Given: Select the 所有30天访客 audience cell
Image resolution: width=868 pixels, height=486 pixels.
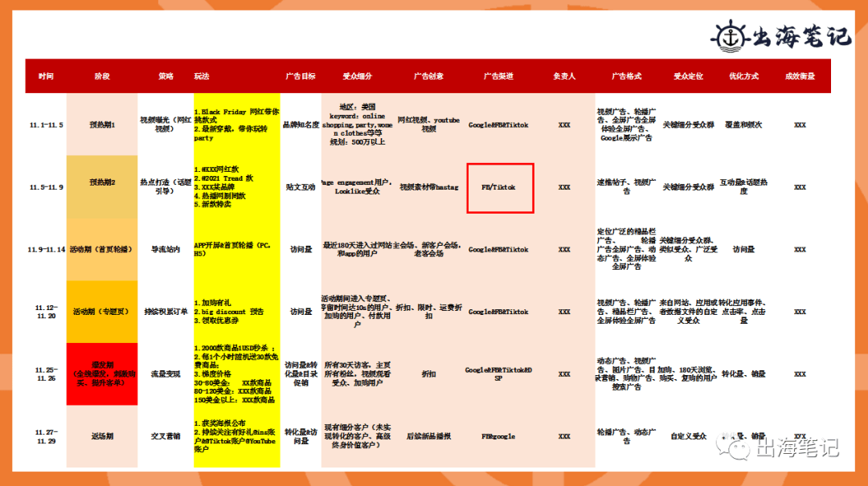Looking at the screenshot, I should 357,374.
